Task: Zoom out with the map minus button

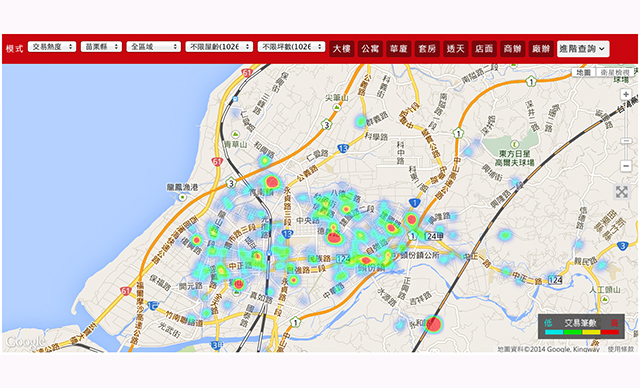Action: pos(625,166)
